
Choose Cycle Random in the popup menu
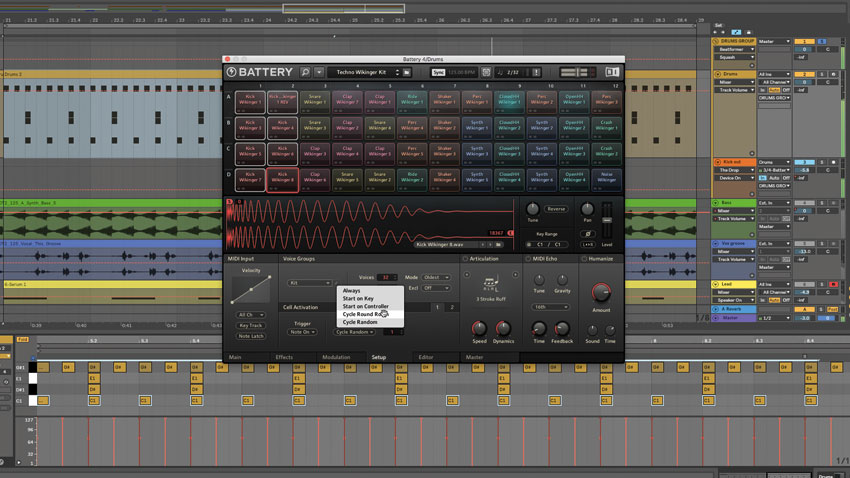tap(370, 322)
